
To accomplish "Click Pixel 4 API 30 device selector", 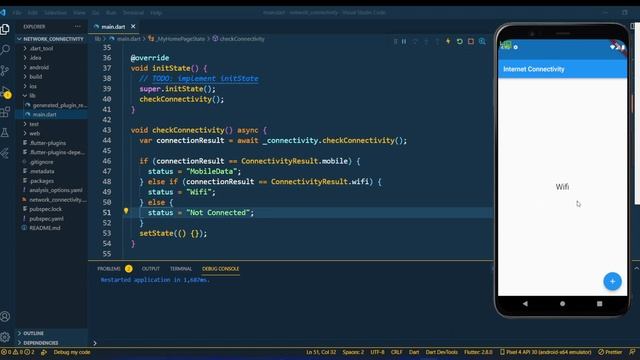I will (x=546, y=352).
